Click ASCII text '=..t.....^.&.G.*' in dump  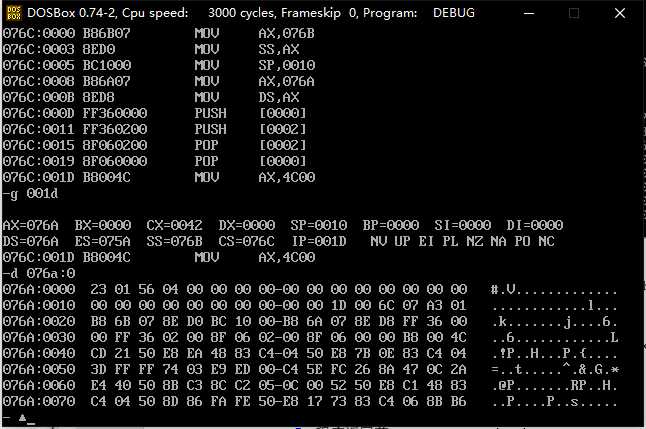[555, 369]
